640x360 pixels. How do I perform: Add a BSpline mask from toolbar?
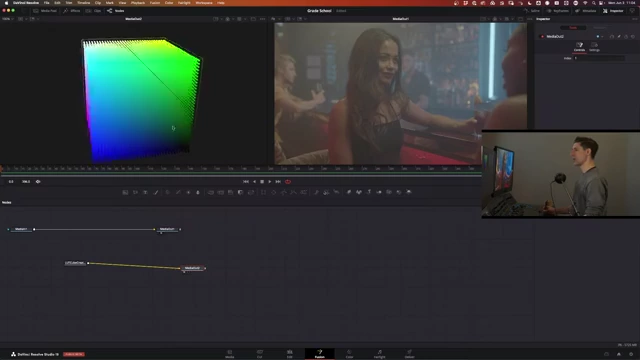[293, 192]
